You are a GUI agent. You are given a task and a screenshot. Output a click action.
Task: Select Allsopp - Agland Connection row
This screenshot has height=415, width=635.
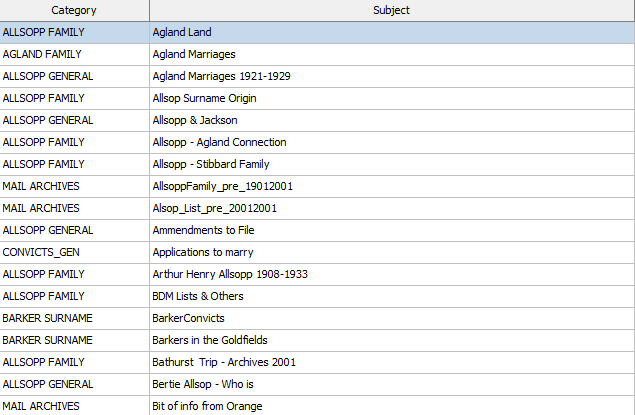pyautogui.click(x=219, y=142)
